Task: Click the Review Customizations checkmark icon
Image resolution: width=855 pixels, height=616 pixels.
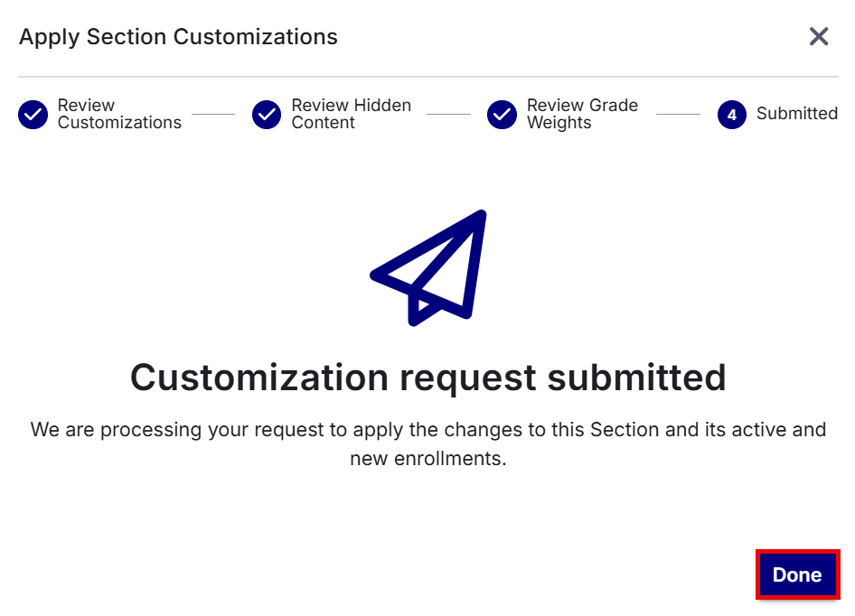Action: click(33, 115)
